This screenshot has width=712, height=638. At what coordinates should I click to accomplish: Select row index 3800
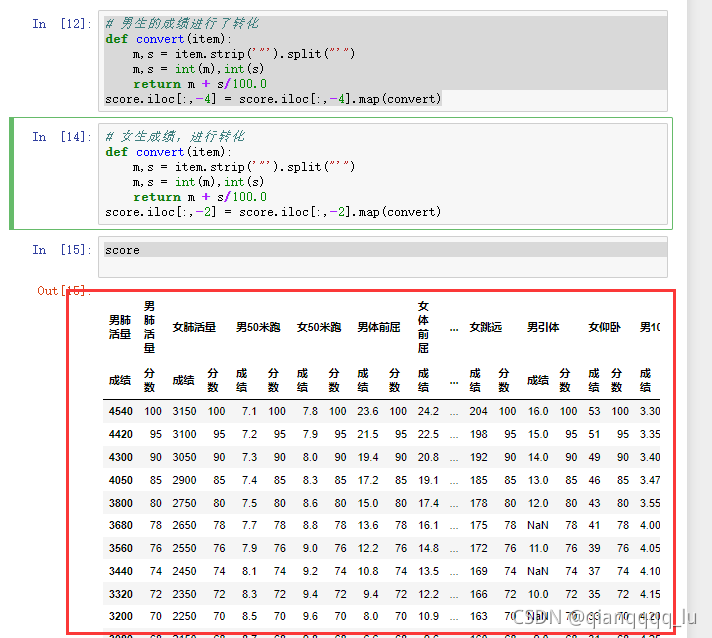click(x=121, y=503)
